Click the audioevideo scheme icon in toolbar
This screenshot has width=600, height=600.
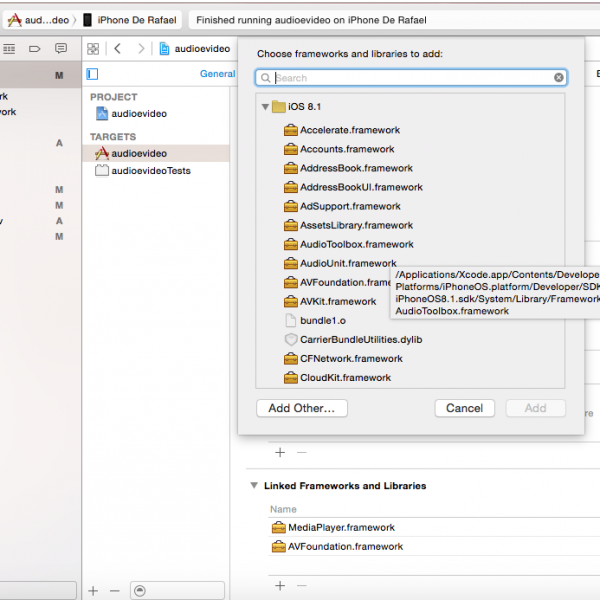click(15, 20)
